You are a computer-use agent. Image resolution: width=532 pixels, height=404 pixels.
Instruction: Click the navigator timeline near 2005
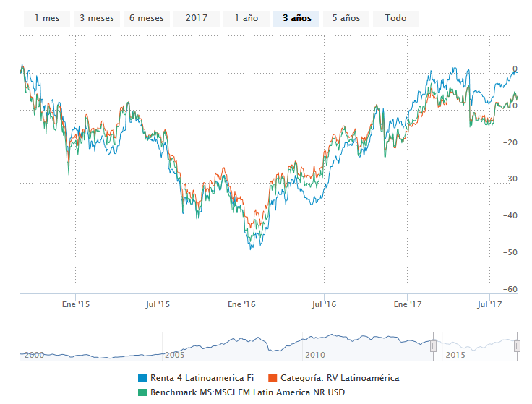(174, 355)
